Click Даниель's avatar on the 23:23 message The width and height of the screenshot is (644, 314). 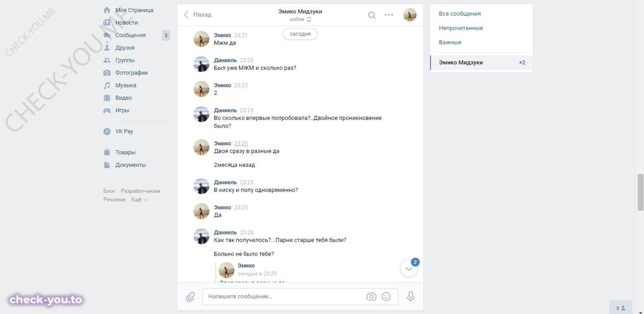tap(201, 64)
